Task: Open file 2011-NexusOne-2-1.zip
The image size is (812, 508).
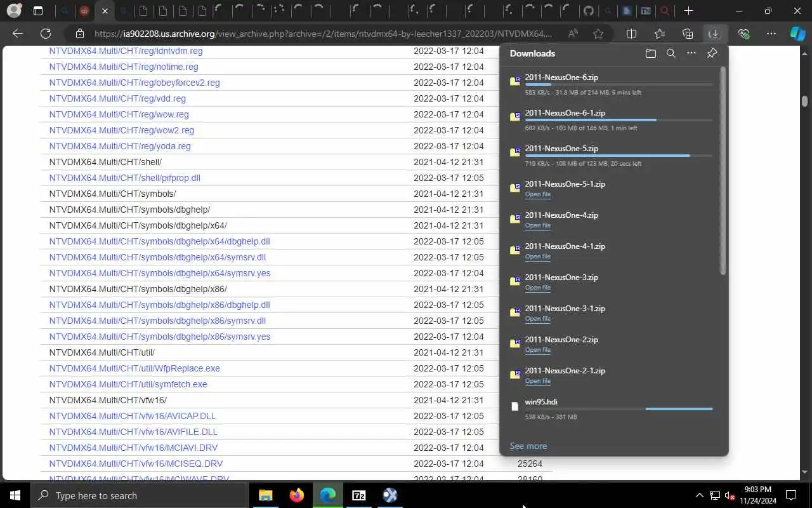Action: pyautogui.click(x=537, y=381)
